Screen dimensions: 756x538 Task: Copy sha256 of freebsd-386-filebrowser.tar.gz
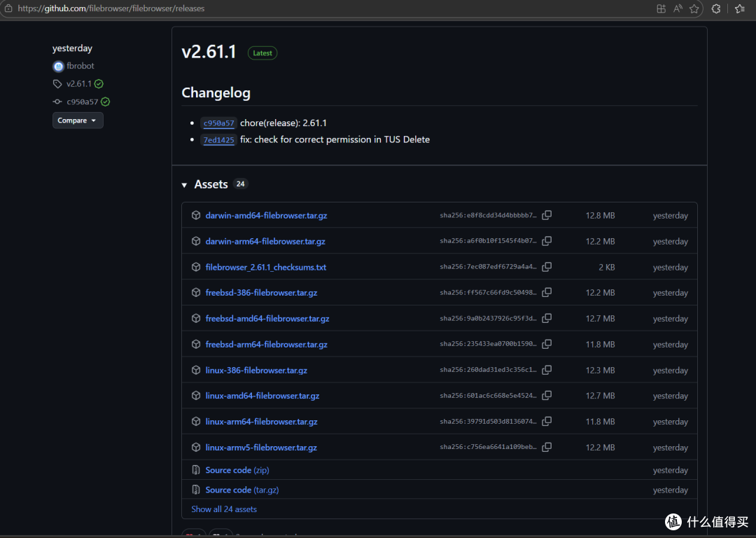coord(546,292)
